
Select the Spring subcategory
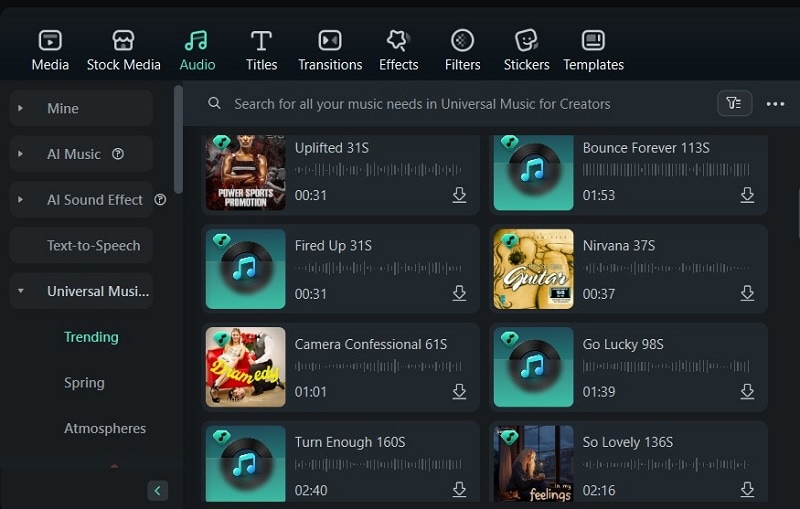coord(84,383)
